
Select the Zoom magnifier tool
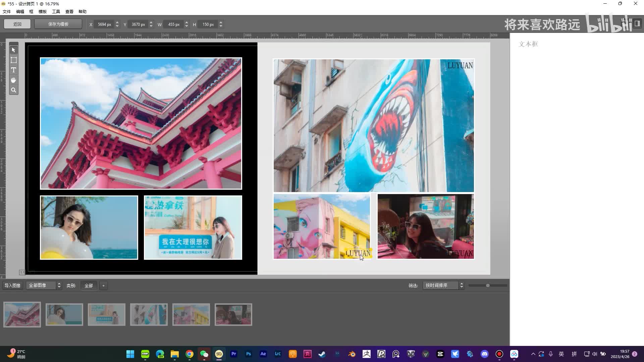click(x=13, y=90)
